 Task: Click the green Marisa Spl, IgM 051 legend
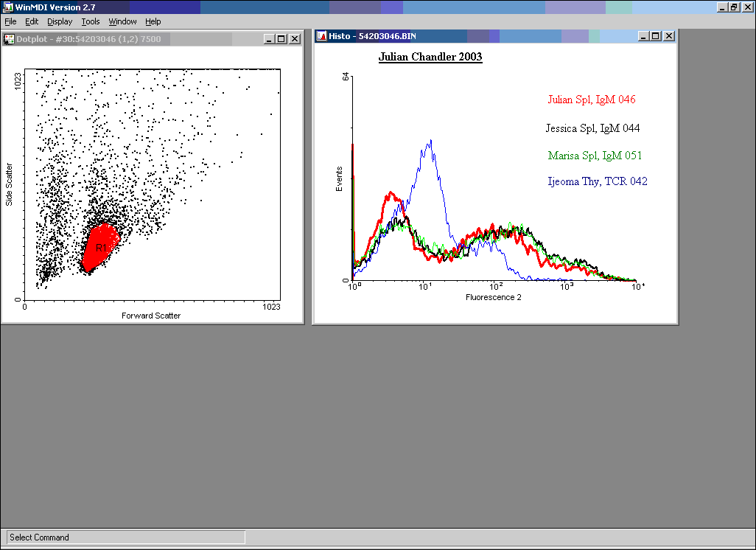(594, 156)
